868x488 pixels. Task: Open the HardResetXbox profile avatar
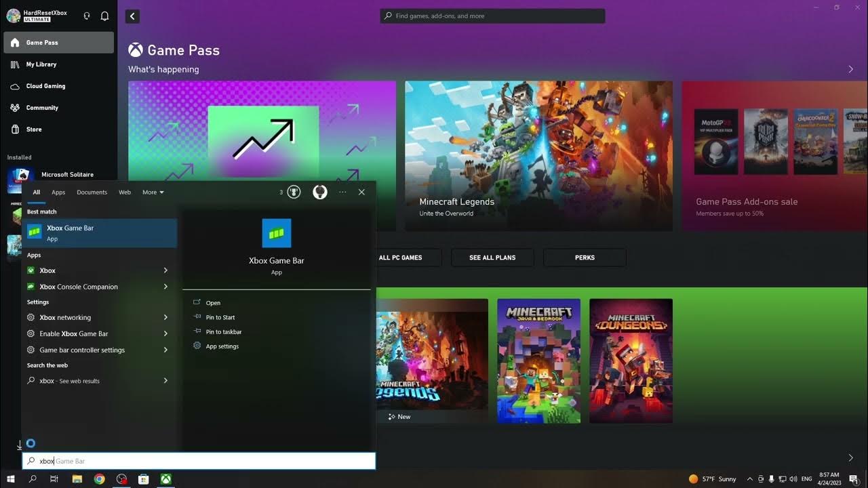[14, 16]
